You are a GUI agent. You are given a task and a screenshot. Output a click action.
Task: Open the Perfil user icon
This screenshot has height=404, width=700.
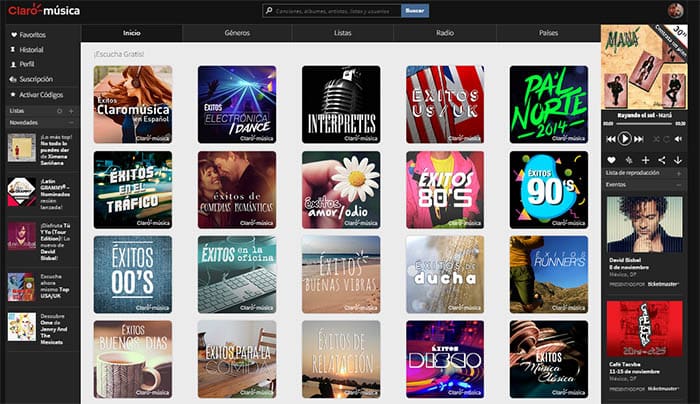pyautogui.click(x=13, y=64)
